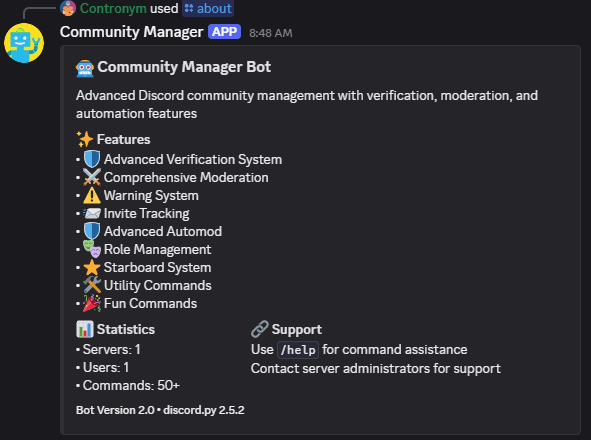Screen dimensions: 591x440
Task: Click the envelope emoji for Invite Tracking
Action: [x=92, y=213]
